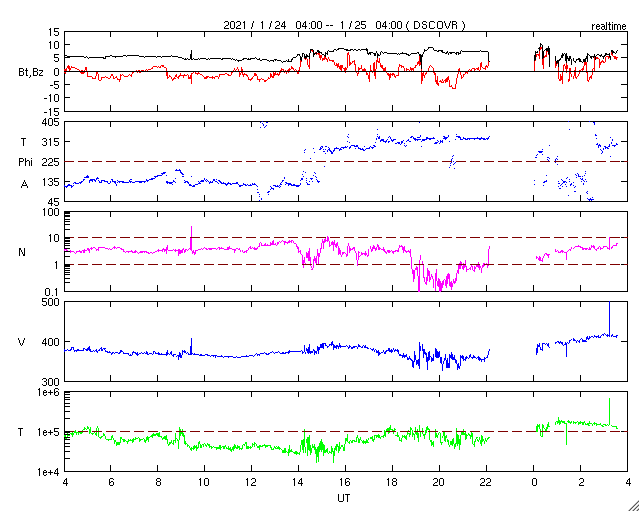This screenshot has height=512, width=640.
Task: Click the 'UT' time axis label
Action: pos(344,498)
